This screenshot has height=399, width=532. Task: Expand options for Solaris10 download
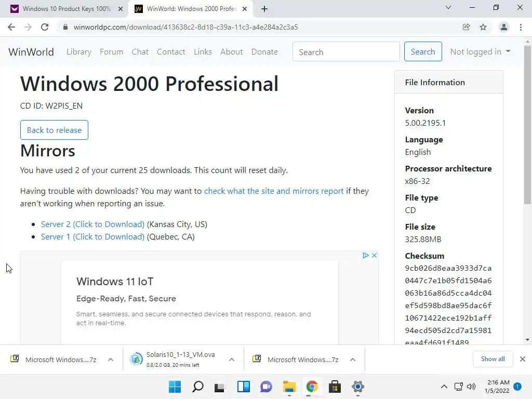tap(232, 360)
